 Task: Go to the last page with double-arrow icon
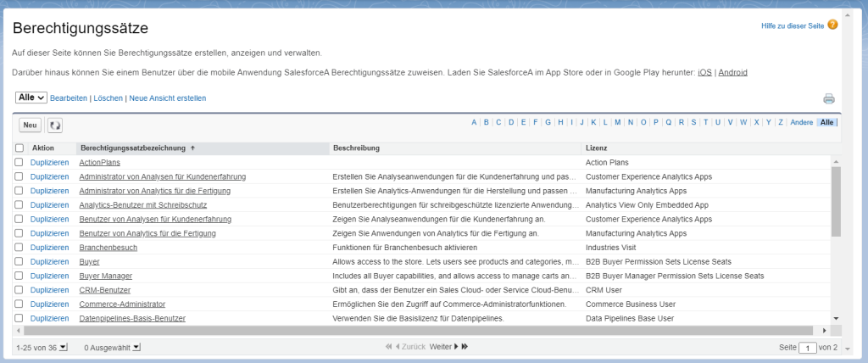click(465, 347)
